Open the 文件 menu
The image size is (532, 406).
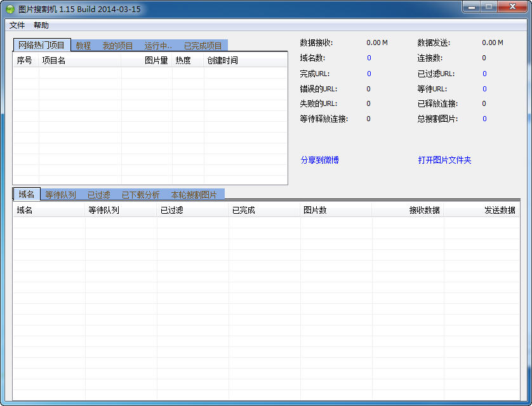(x=17, y=25)
